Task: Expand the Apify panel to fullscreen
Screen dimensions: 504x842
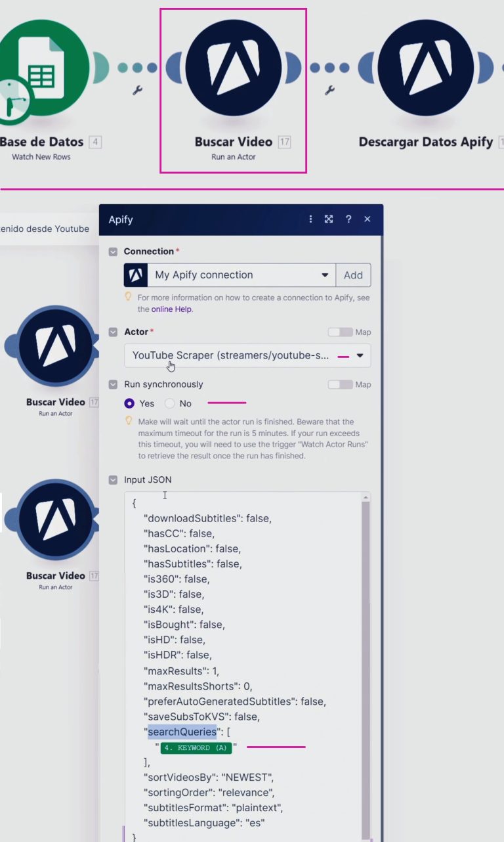Action: (x=329, y=219)
